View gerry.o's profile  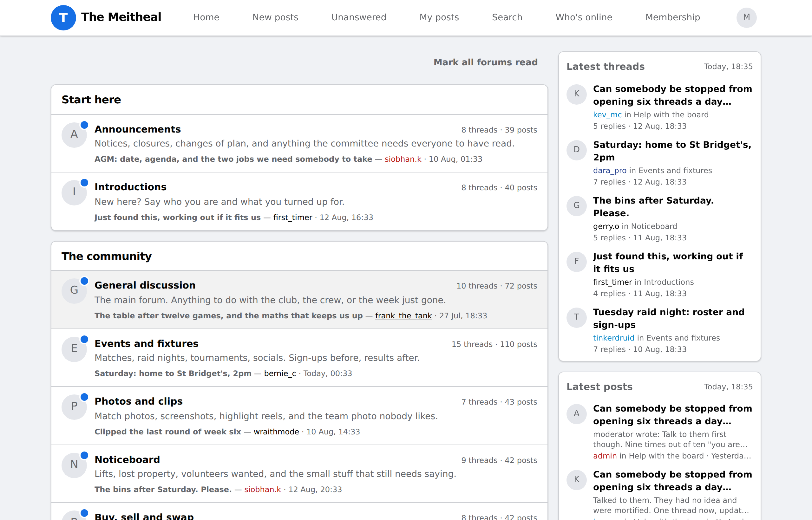(x=606, y=226)
